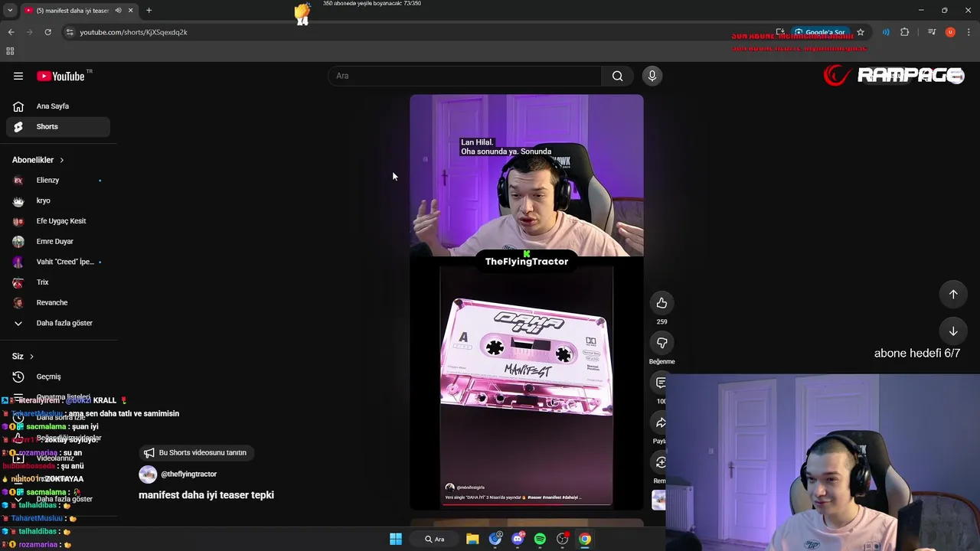Open a new browser tab
This screenshot has width=980, height=551.
(x=149, y=11)
